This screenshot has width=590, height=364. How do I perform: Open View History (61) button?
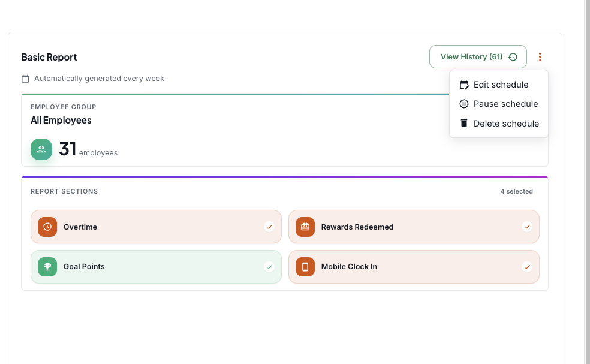[478, 57]
